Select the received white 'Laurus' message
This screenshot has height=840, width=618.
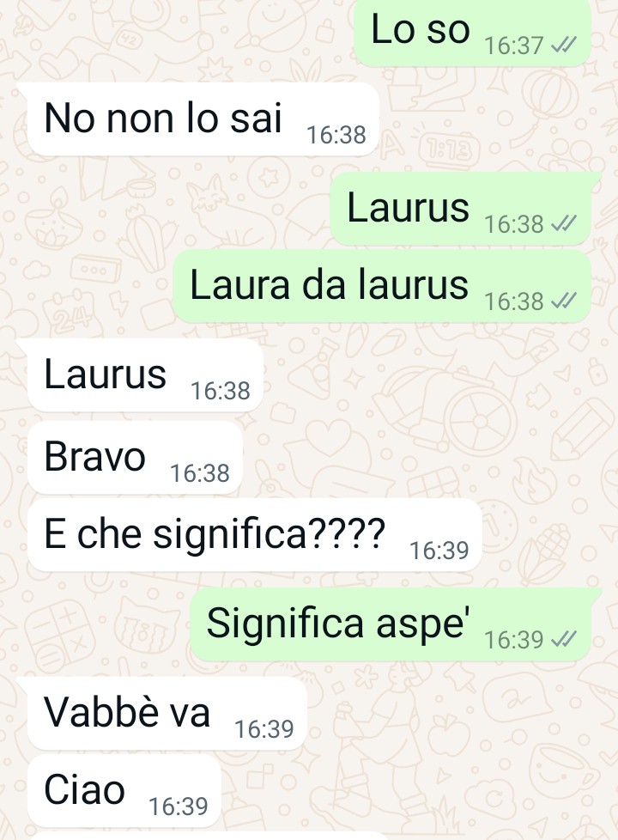(x=145, y=375)
